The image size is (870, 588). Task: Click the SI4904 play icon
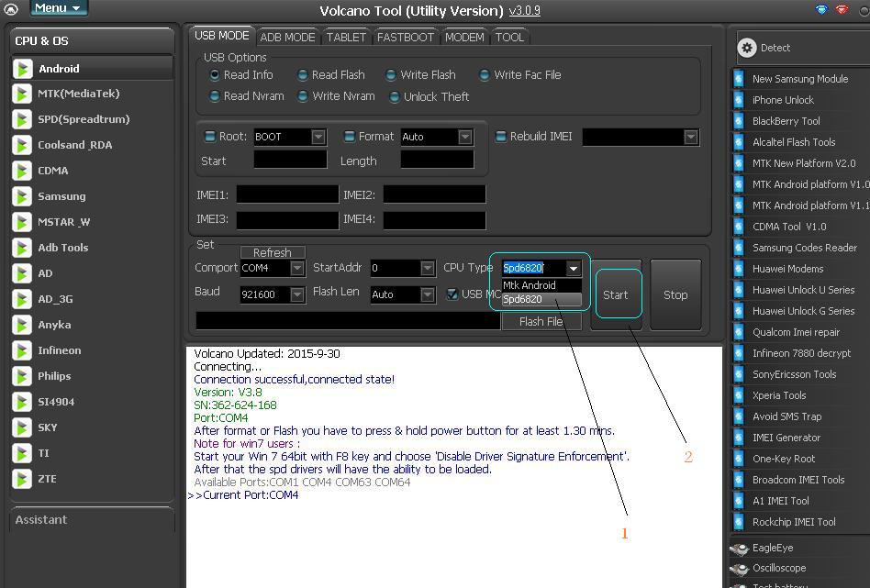point(22,402)
